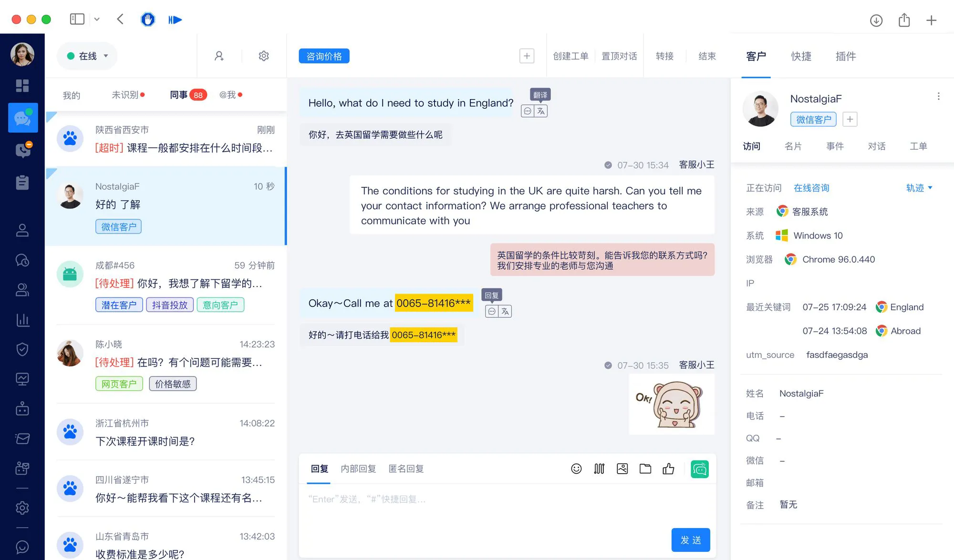Send a file via the folder icon
The width and height of the screenshot is (954, 560).
(645, 468)
